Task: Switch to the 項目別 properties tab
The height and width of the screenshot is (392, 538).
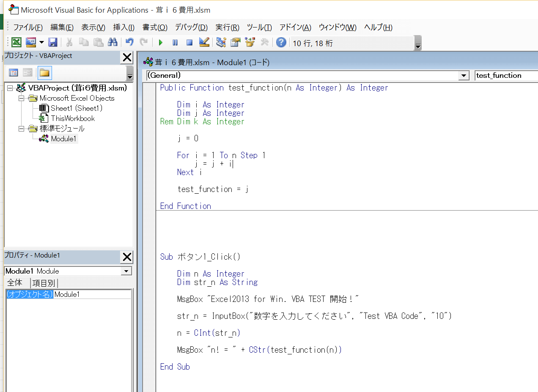Action: 44,283
